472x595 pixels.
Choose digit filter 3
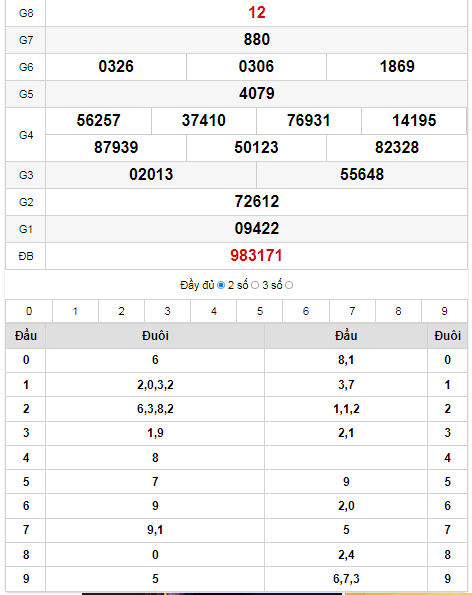point(167,311)
